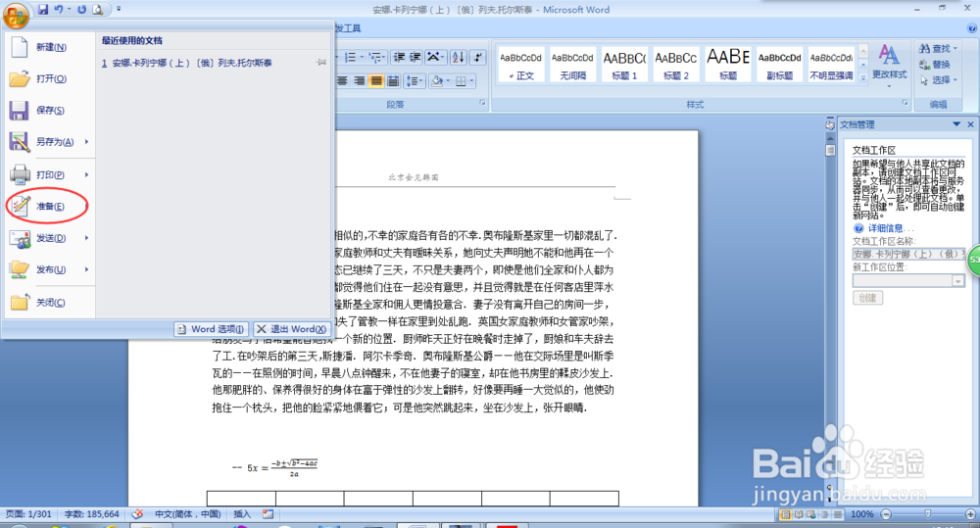Click the Word 选项 button
980x528 pixels.
point(212,329)
